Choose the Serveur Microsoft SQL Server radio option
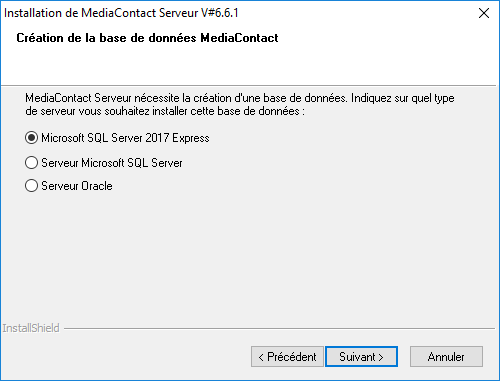This screenshot has width=500, height=381. coord(31,163)
